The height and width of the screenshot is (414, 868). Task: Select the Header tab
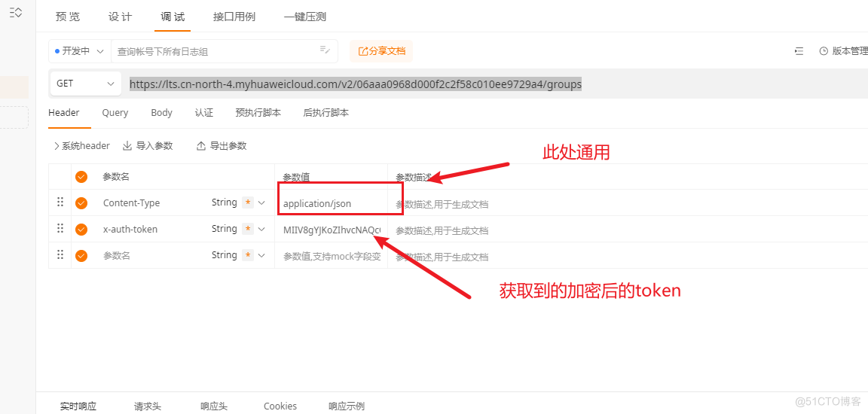click(x=63, y=113)
